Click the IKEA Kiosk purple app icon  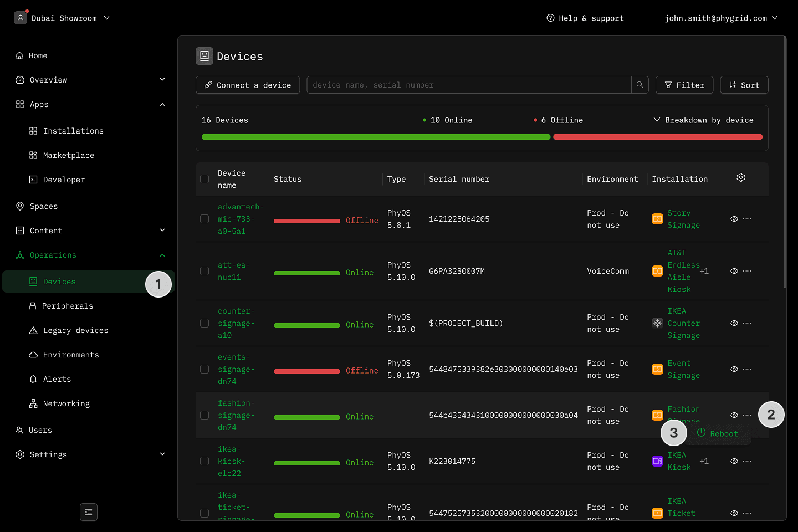point(657,461)
